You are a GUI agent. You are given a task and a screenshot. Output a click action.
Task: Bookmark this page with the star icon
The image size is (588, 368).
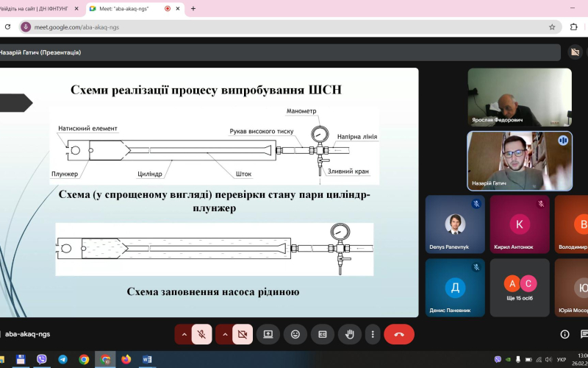552,27
